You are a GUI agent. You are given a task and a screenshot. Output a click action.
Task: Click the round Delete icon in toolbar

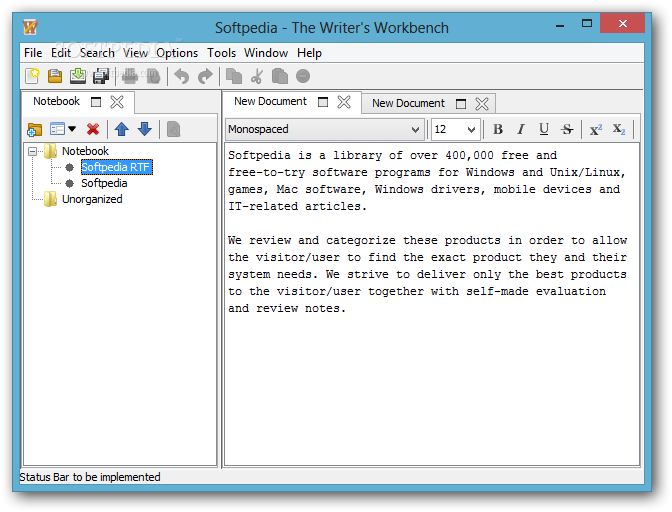pyautogui.click(x=303, y=76)
